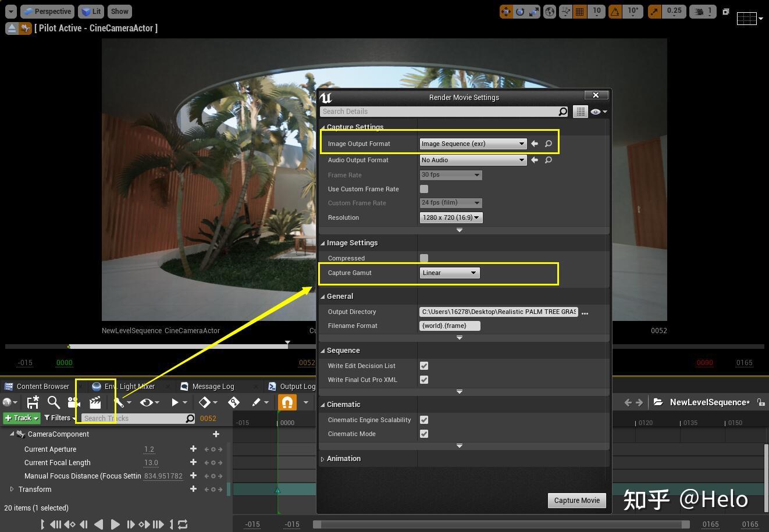Image resolution: width=769 pixels, height=532 pixels.
Task: Toggle the grid snapping icon at top
Action: coord(579,11)
